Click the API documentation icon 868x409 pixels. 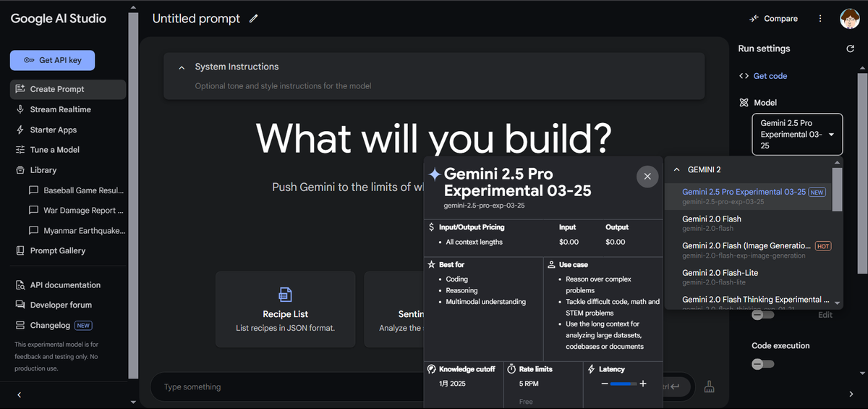click(x=20, y=285)
